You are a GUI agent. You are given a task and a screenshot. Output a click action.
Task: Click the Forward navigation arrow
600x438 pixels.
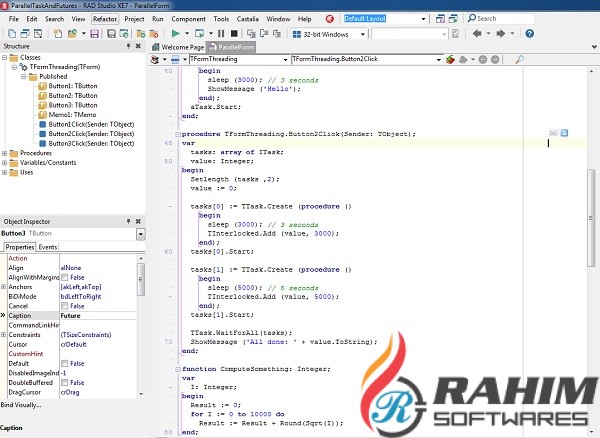tap(501, 34)
